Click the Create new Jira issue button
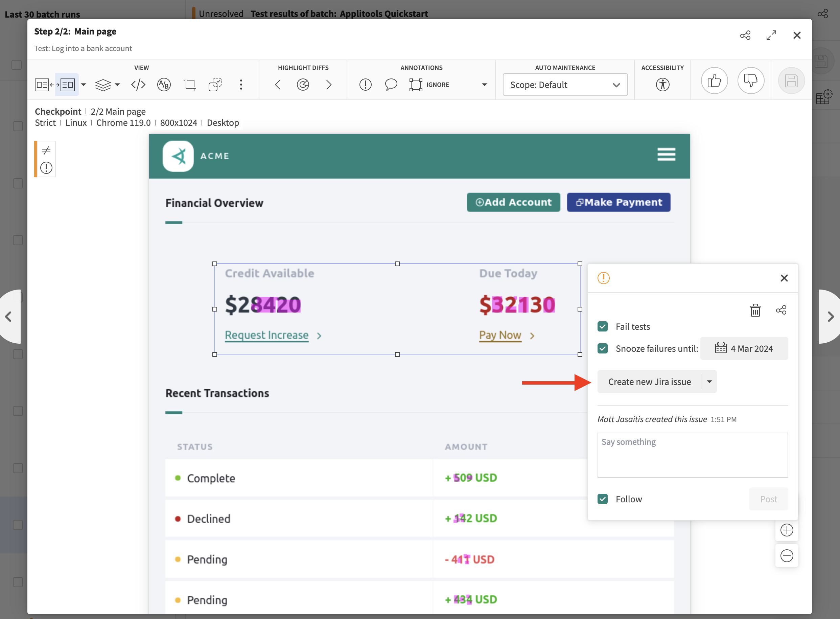Viewport: 840px width, 619px height. pyautogui.click(x=649, y=382)
